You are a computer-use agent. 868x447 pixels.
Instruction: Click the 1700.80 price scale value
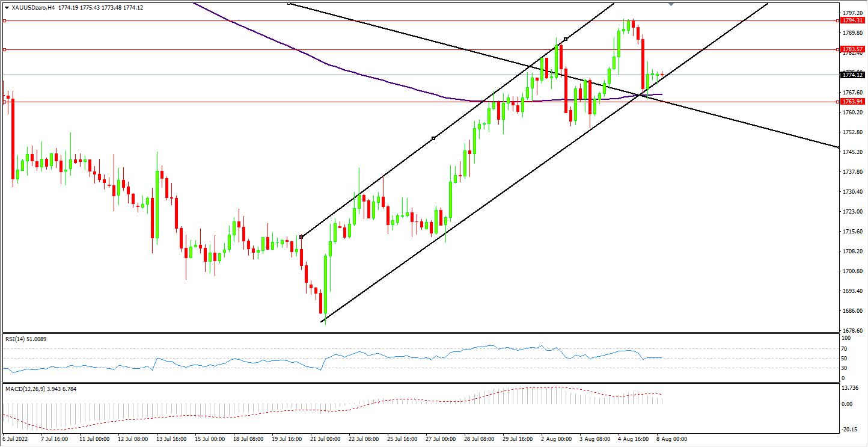(853, 271)
